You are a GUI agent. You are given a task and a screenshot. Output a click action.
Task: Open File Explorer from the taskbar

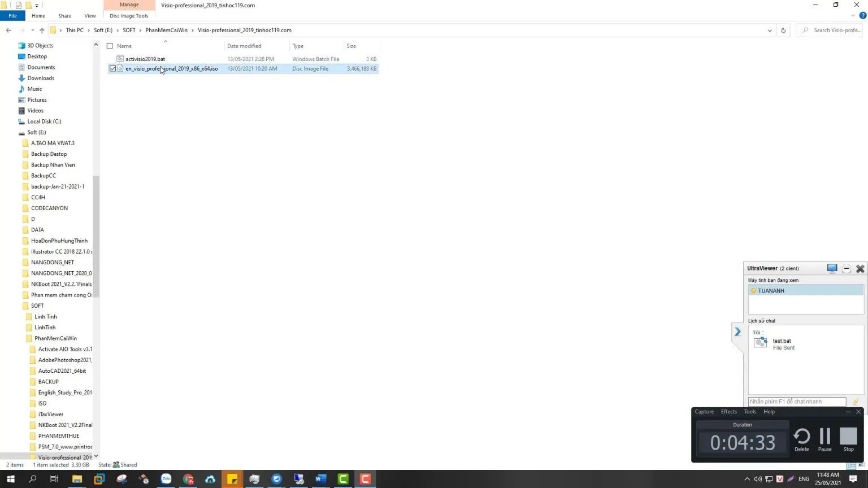point(77,479)
